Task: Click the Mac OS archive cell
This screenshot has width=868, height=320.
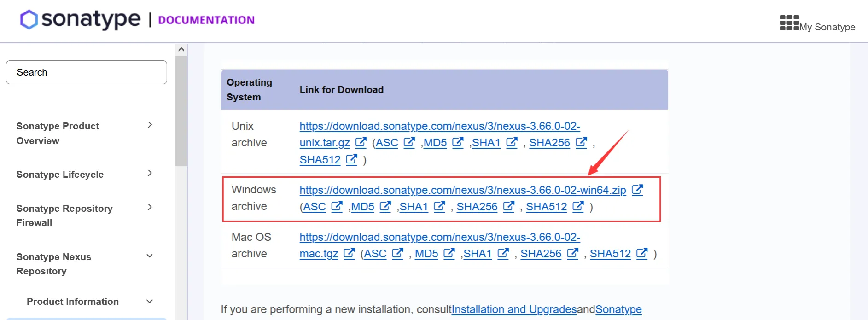Action: pos(251,245)
